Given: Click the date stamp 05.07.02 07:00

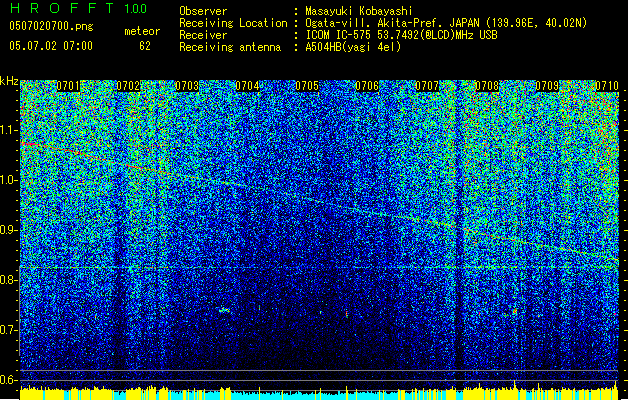Looking at the screenshot, I should 51,46.
